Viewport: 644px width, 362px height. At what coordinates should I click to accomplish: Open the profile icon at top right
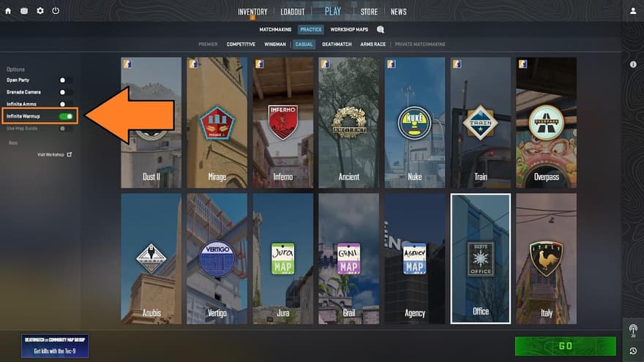click(633, 11)
